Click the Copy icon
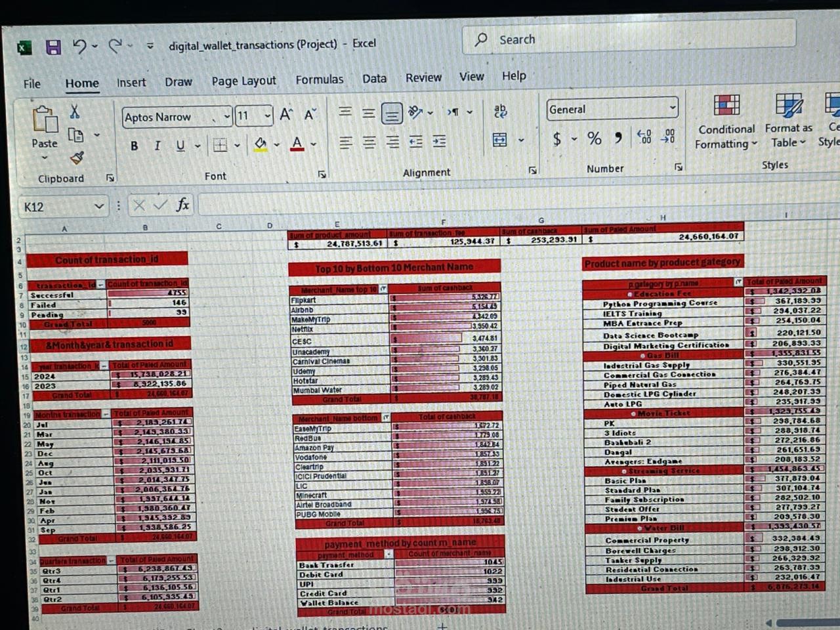The image size is (840, 630). click(76, 135)
